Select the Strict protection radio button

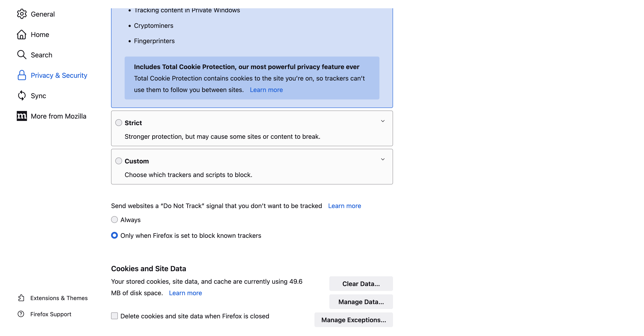point(119,123)
